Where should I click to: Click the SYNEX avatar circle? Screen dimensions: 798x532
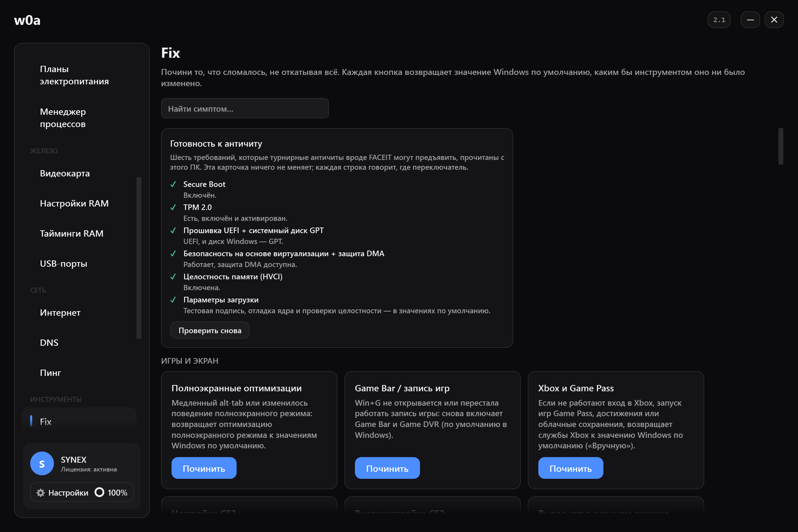(42, 463)
